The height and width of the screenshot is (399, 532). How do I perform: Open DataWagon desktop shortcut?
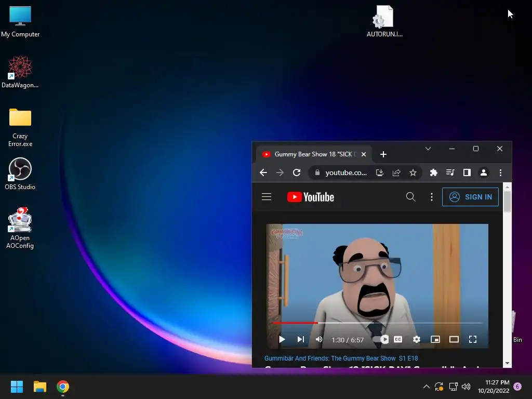tap(20, 72)
